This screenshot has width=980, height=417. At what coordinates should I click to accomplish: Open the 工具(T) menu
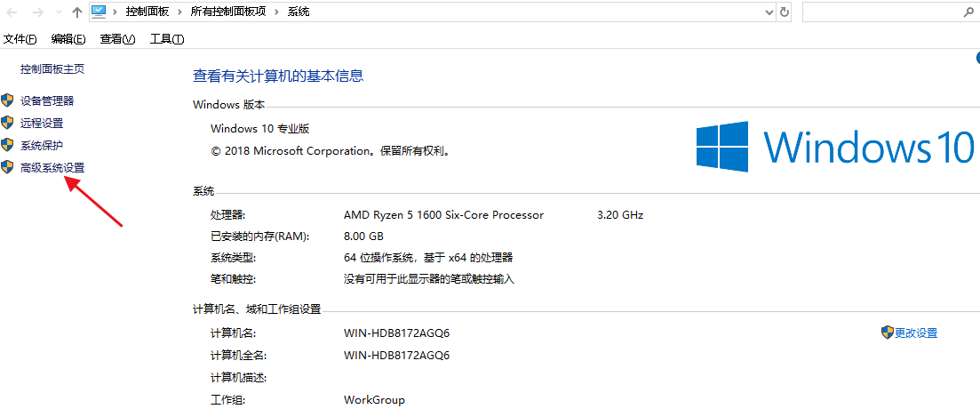pos(167,39)
